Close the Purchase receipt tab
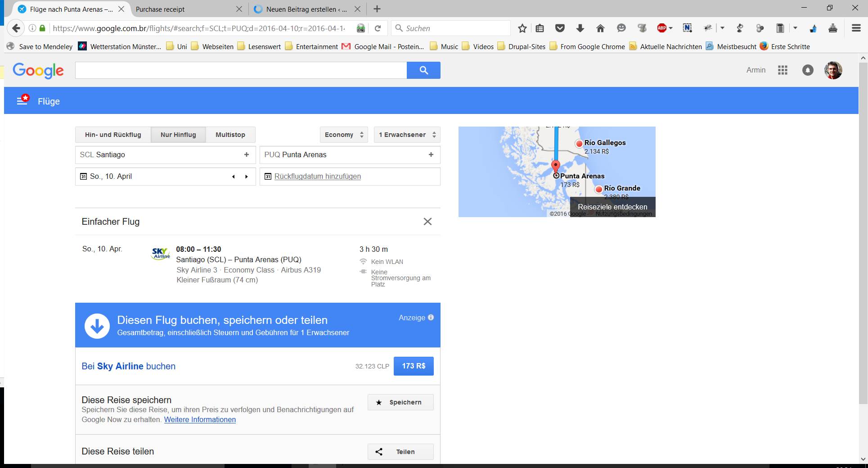 tap(239, 9)
